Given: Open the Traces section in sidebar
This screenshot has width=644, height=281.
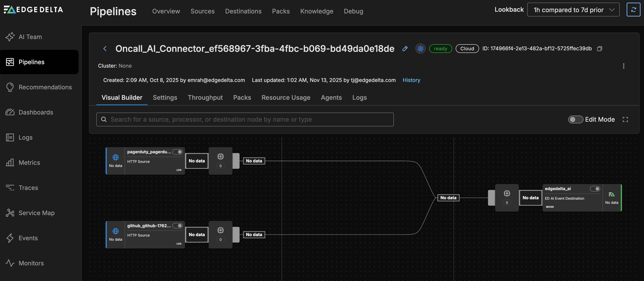Looking at the screenshot, I should [x=28, y=188].
